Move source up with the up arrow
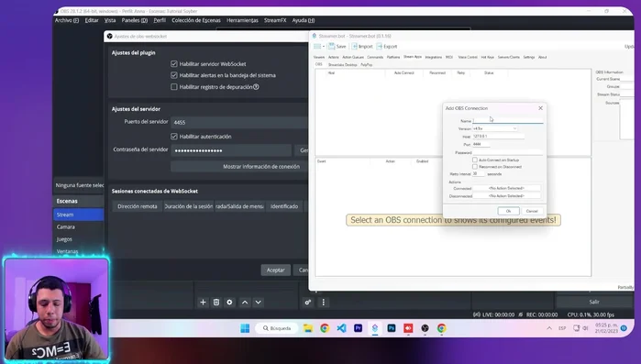 pos(245,303)
